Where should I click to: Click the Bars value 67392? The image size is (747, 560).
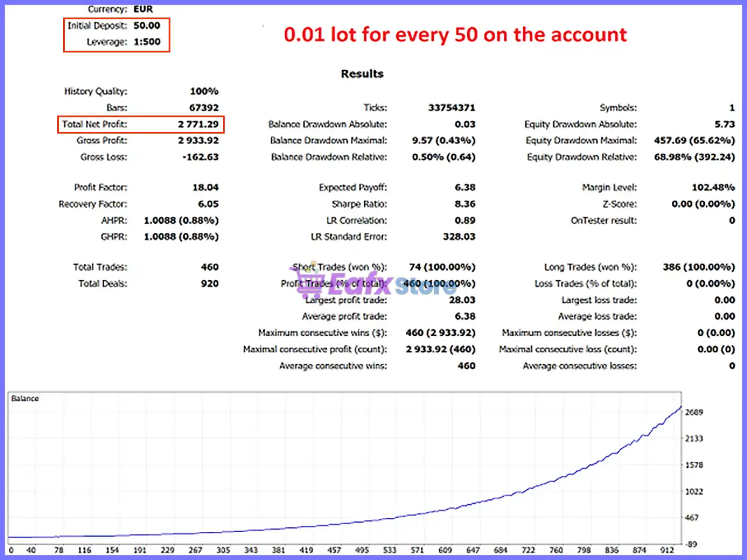click(204, 108)
